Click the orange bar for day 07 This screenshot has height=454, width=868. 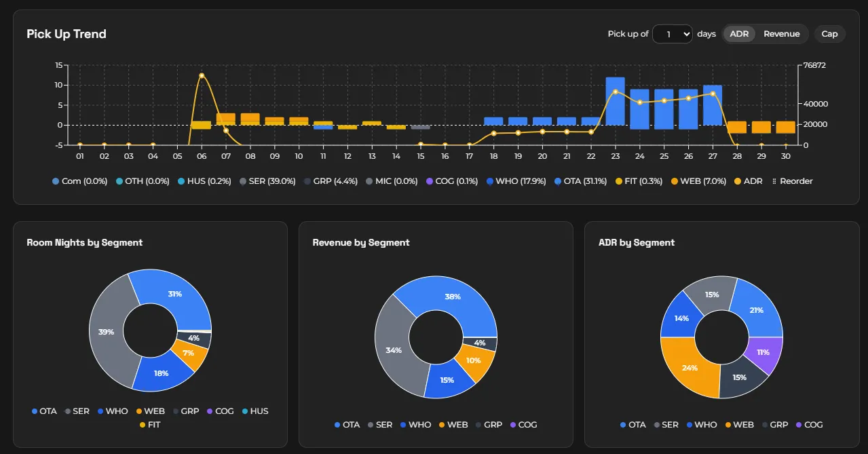[225, 119]
